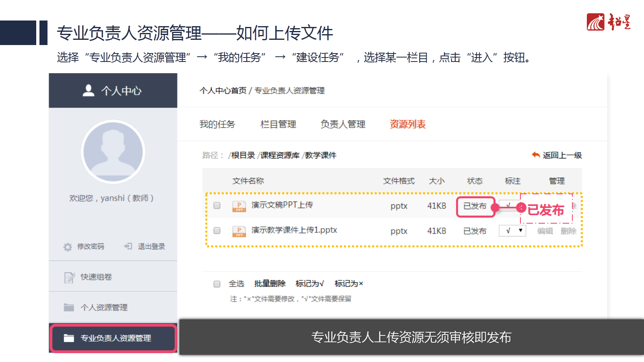Select the 负责人管理 tab
This screenshot has height=362, width=644.
coord(343,124)
